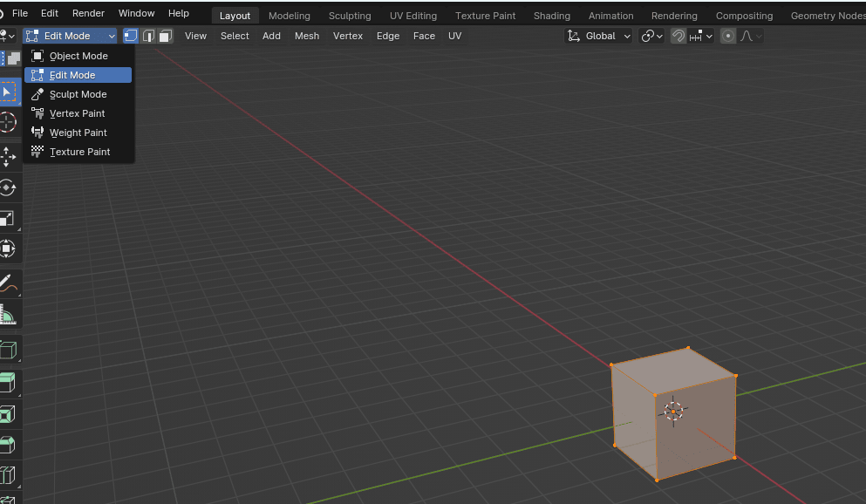Pick the Scale tool
Screen dimensions: 866x504
(x=7, y=218)
